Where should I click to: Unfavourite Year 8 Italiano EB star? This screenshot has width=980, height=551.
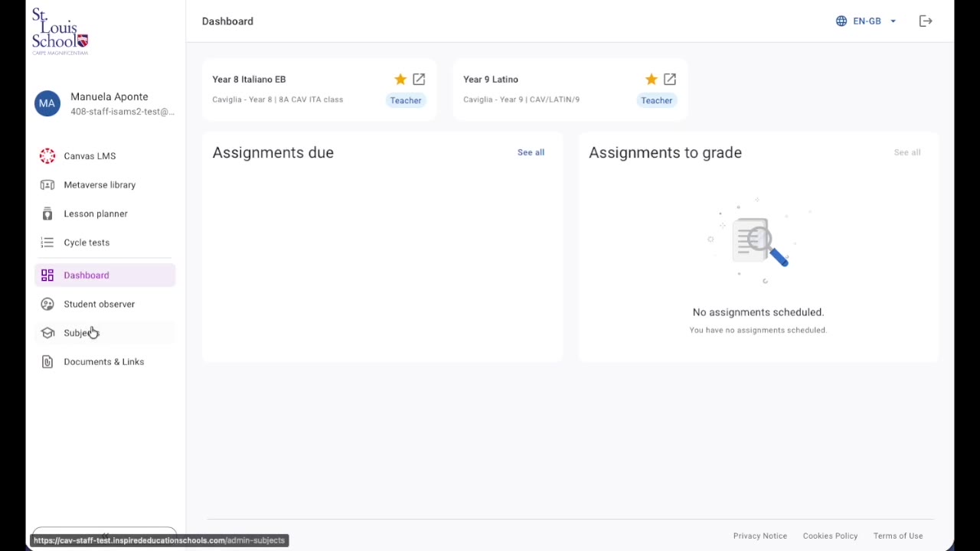click(x=400, y=80)
